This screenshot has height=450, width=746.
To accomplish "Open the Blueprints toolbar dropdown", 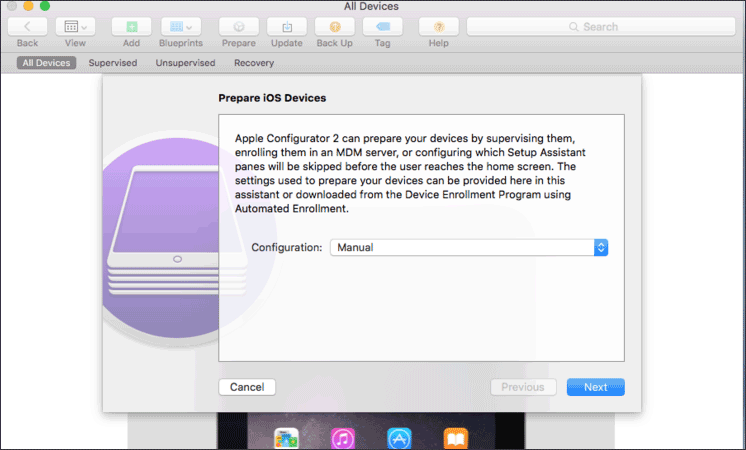I will [x=181, y=27].
